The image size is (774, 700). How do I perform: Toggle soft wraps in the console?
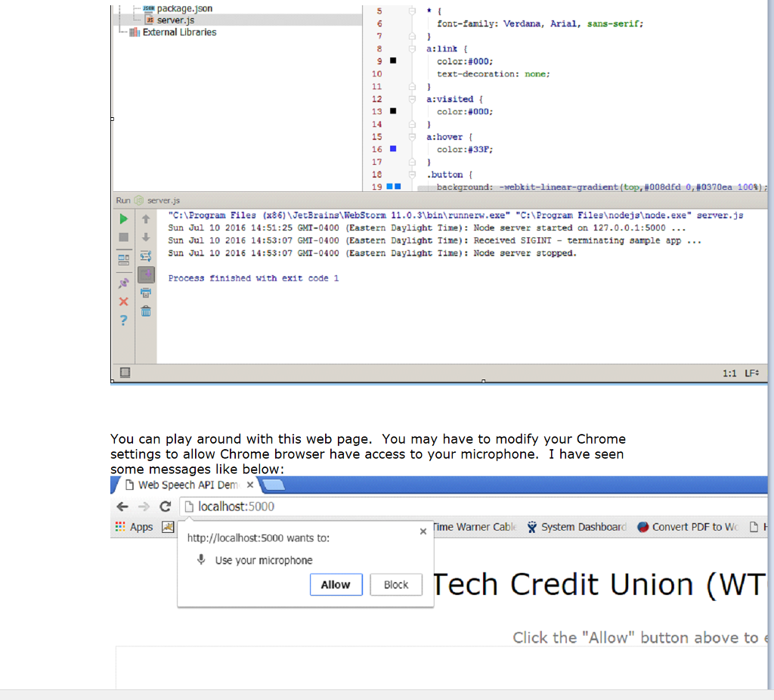145,256
